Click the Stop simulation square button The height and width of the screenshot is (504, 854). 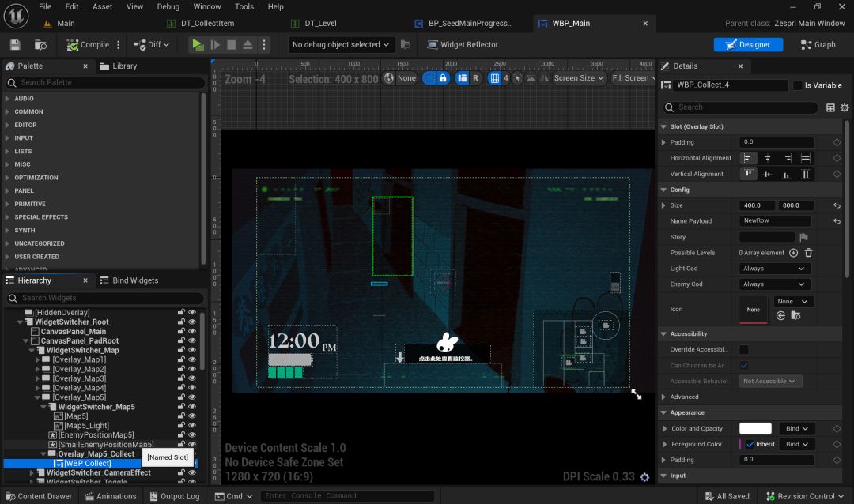pos(232,44)
